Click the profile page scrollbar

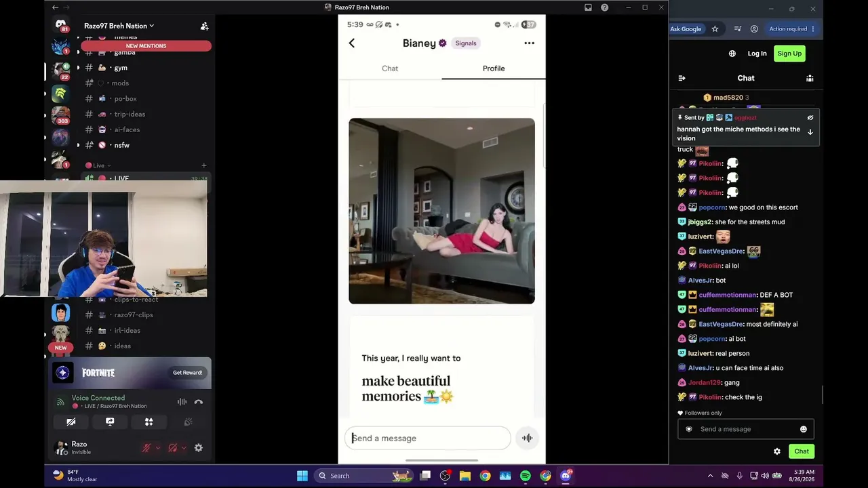tap(543, 136)
